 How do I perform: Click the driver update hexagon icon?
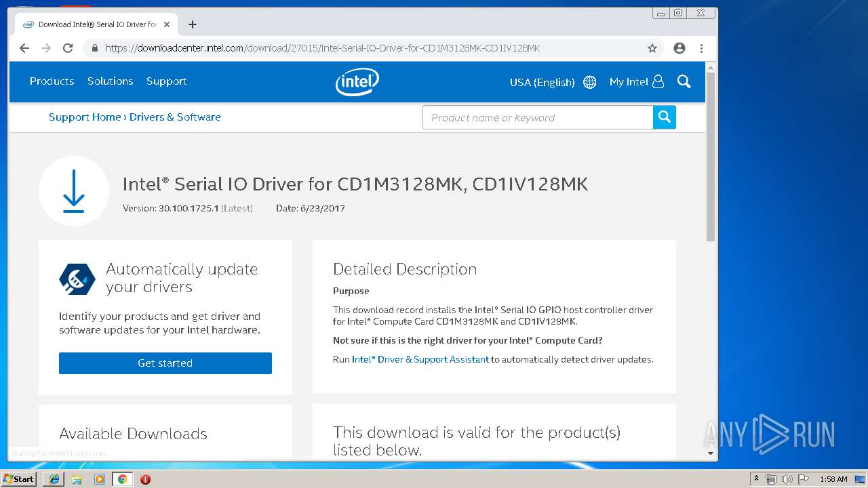click(77, 278)
